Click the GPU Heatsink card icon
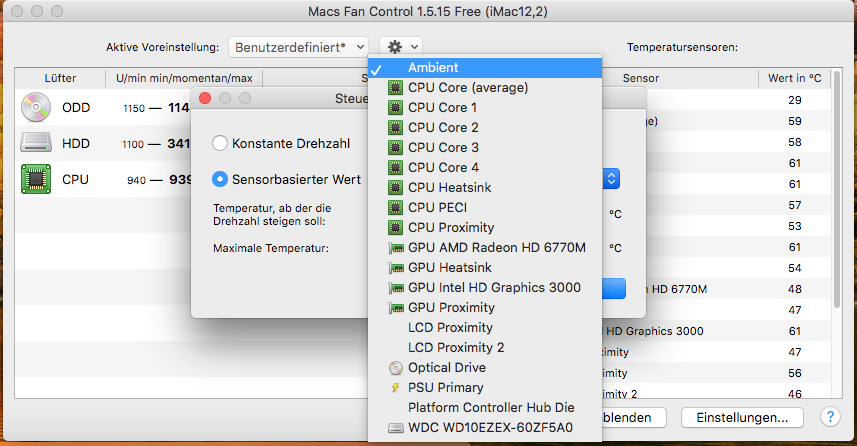The width and height of the screenshot is (857, 446). (396, 268)
